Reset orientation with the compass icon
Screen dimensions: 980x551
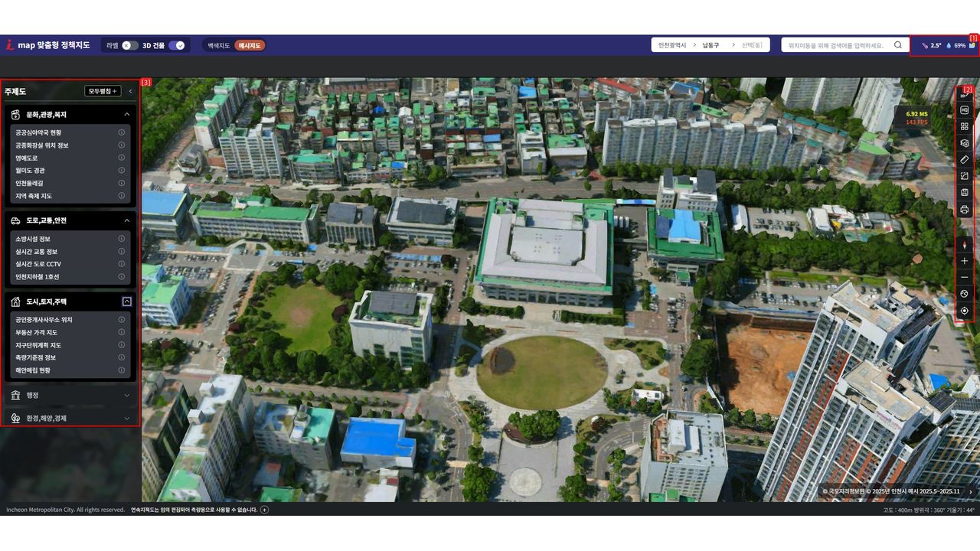click(964, 243)
